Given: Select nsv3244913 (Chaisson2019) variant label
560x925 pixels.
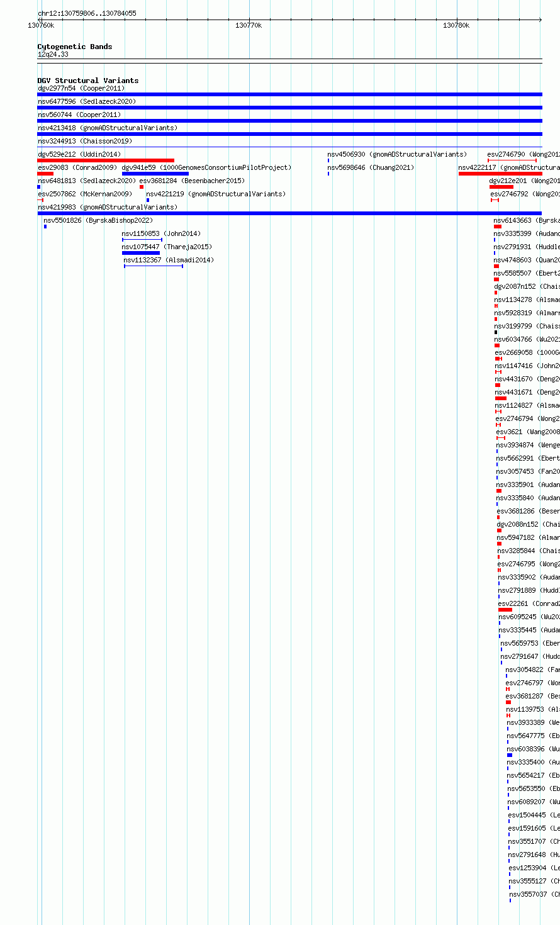Looking at the screenshot, I should pos(85,141).
